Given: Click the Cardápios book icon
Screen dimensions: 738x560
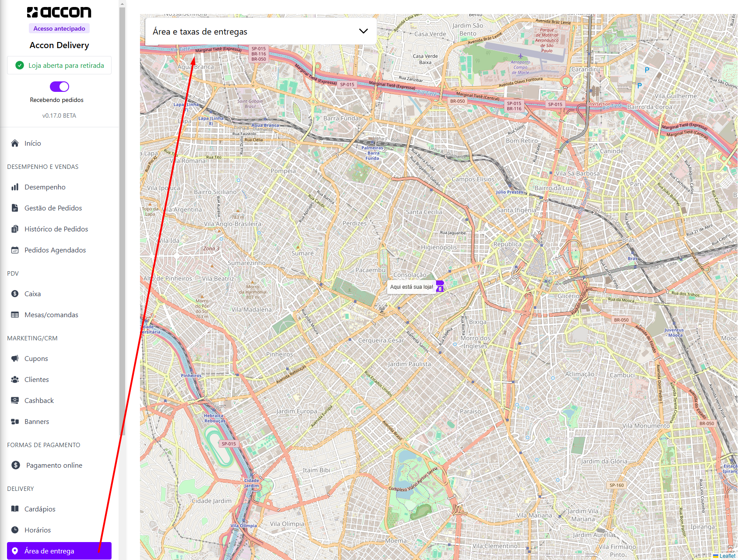Looking at the screenshot, I should point(15,509).
